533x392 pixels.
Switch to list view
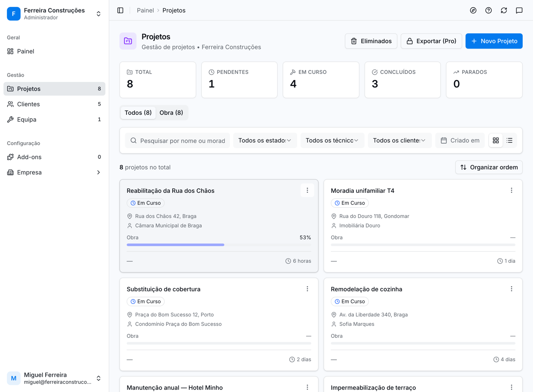tap(510, 140)
